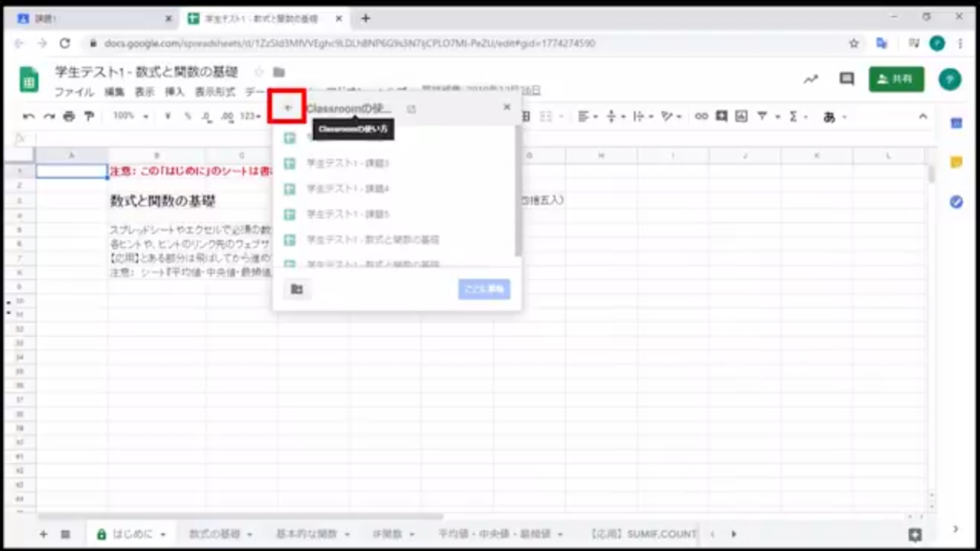Open the 表示形式 menu
The image size is (980, 551).
[215, 92]
